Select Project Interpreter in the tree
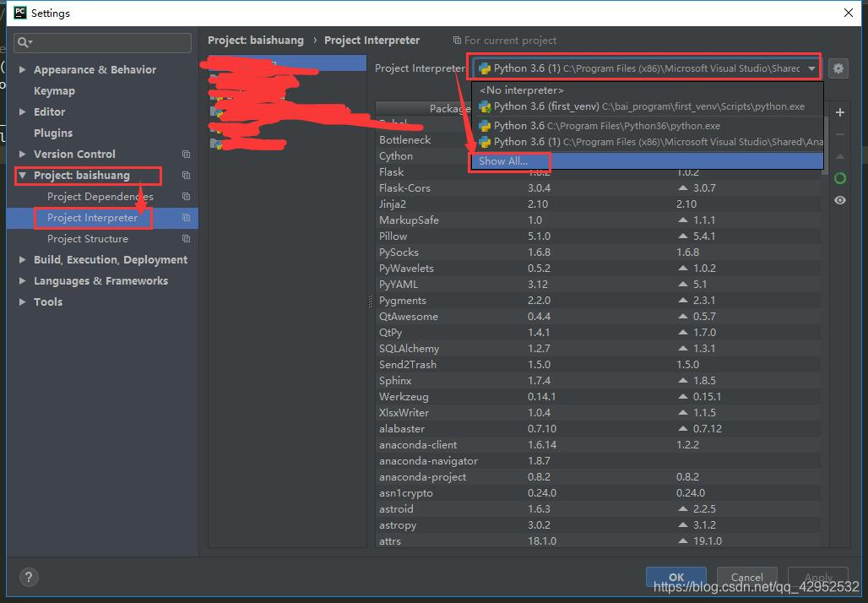 pyautogui.click(x=92, y=218)
